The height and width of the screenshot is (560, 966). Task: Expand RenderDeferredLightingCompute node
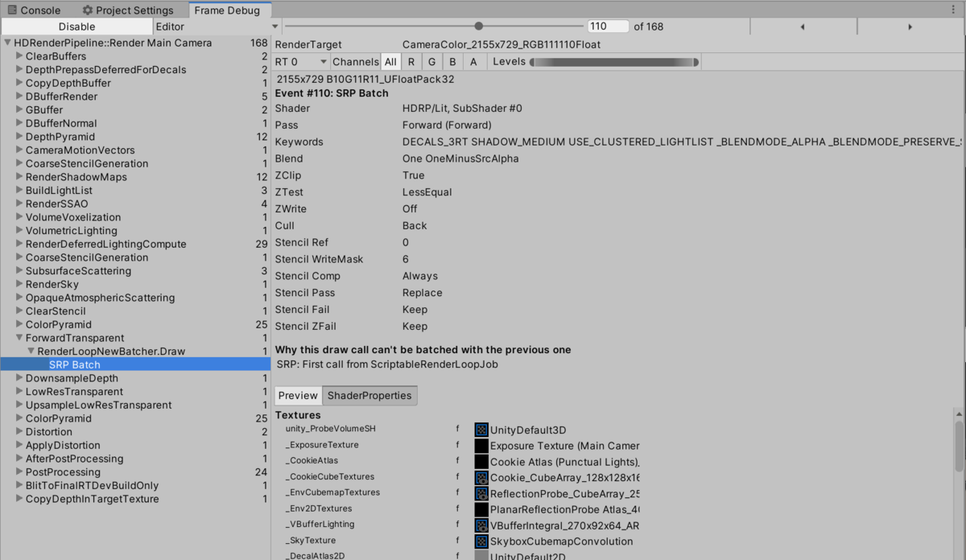click(20, 244)
